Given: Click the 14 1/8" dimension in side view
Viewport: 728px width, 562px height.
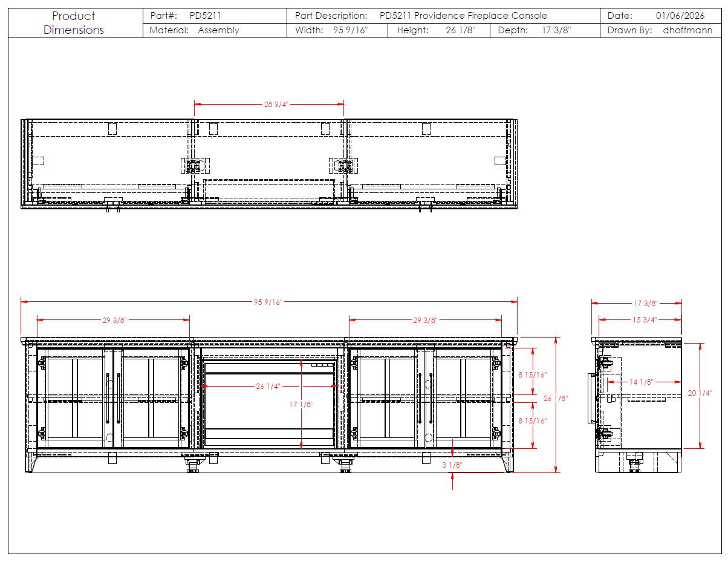Looking at the screenshot, I should (642, 382).
